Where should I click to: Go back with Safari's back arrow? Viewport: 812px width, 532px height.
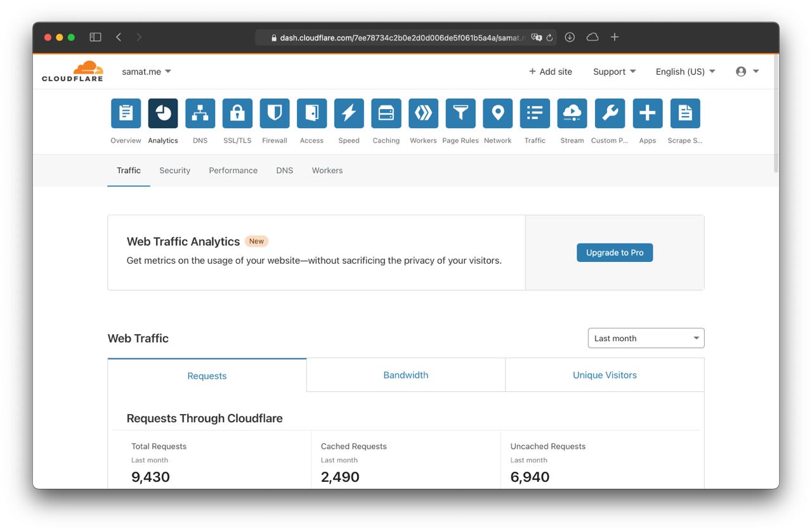119,37
